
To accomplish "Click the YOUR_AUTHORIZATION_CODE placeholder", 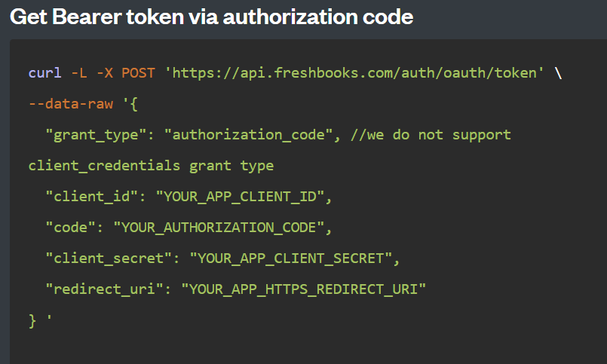I will tap(219, 228).
